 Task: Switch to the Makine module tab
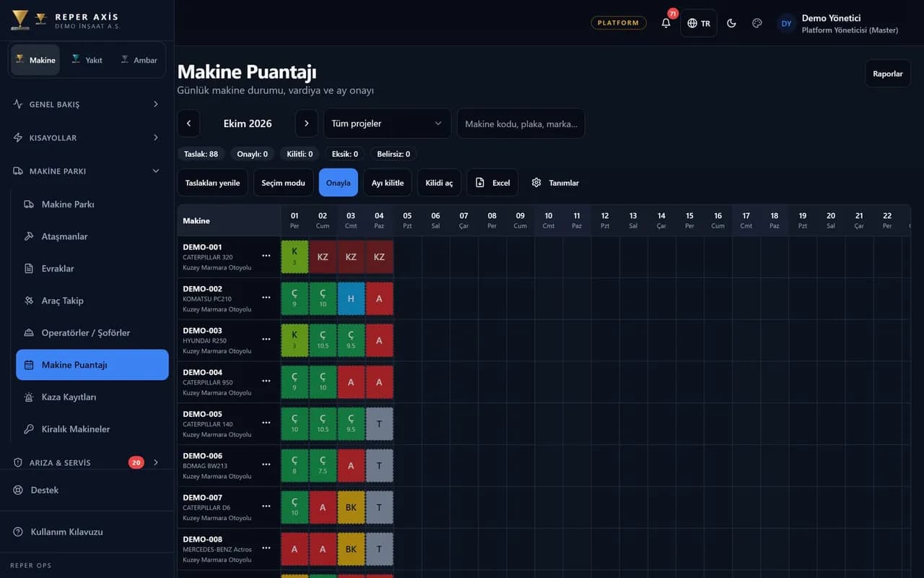(35, 60)
